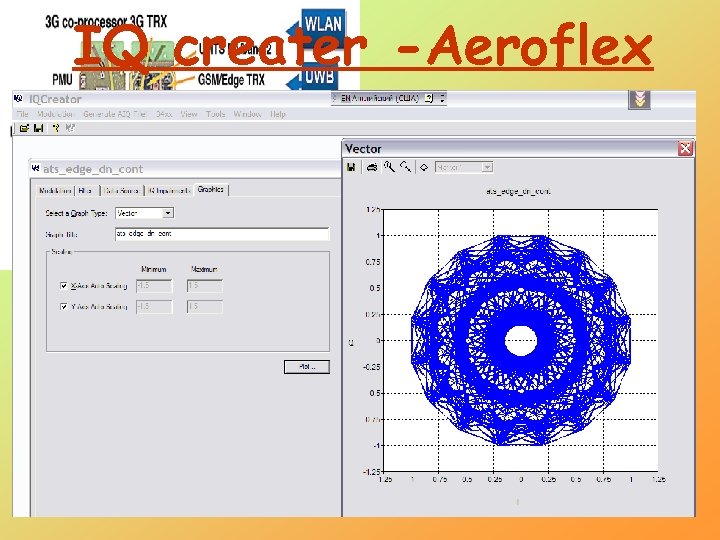720x540 pixels.
Task: Toggle X-Axis Auto Scaling checkbox
Action: pos(64,286)
